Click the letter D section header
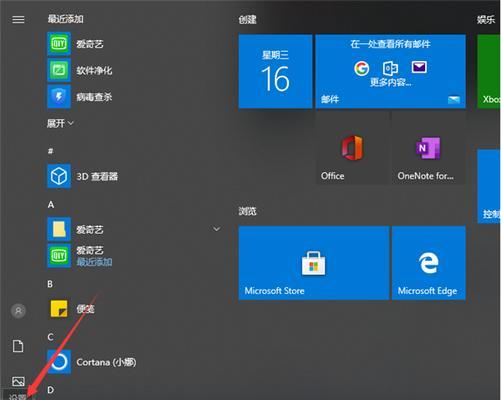 point(50,390)
